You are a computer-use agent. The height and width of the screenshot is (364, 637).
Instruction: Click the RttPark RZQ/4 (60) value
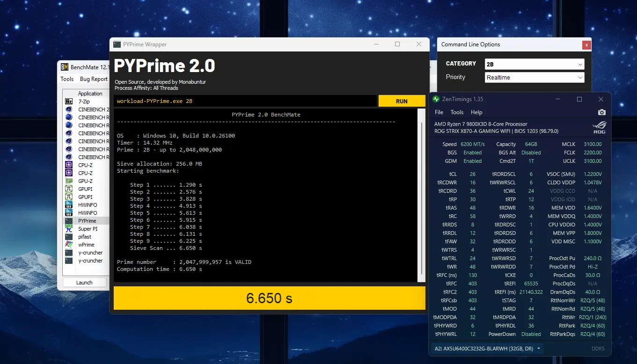(593, 326)
